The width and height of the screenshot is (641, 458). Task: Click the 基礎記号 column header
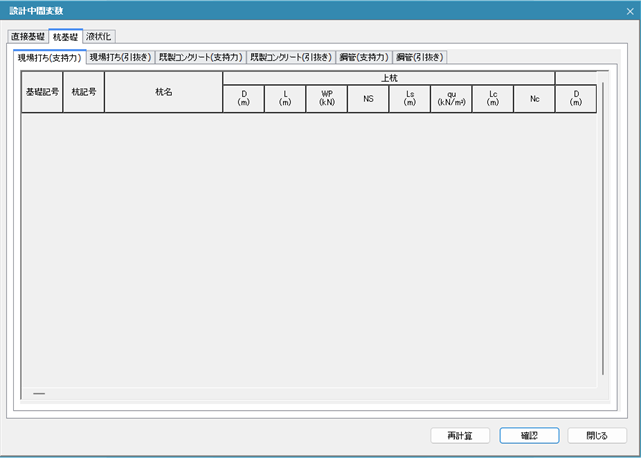(x=41, y=91)
